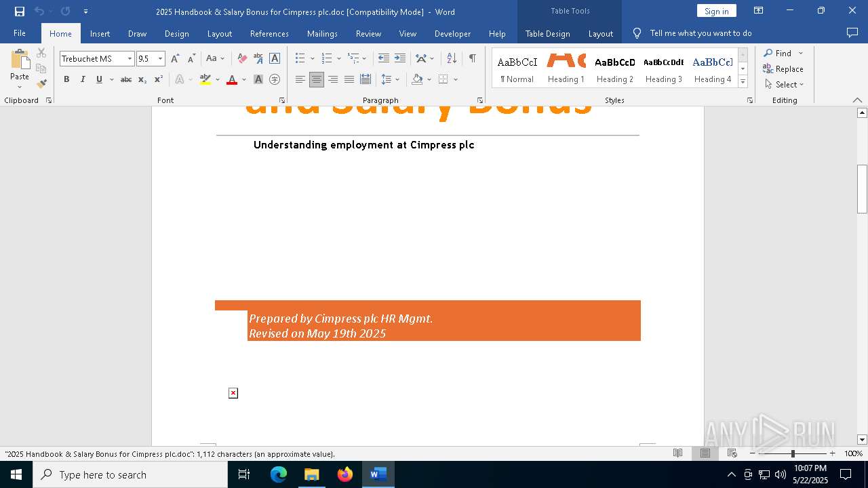Apply the red font color
This screenshot has width=868, height=488.
coord(232,79)
